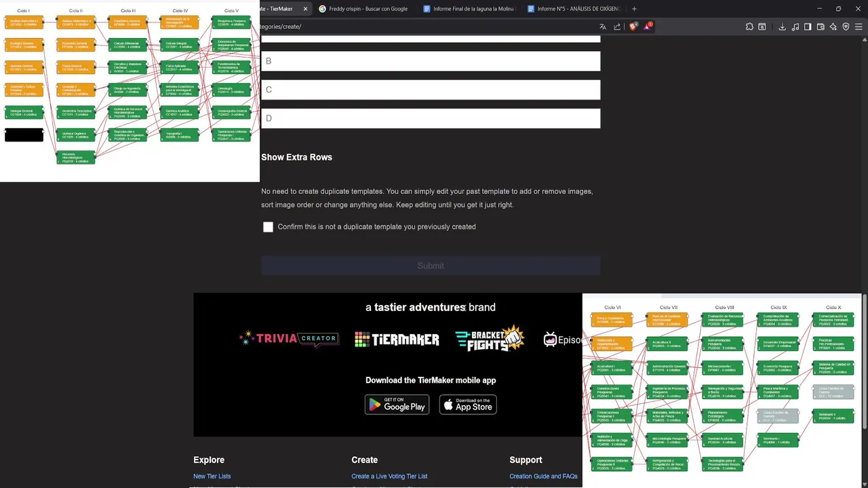Image resolution: width=868 pixels, height=488 pixels.
Task: Check the confirm not duplicate template box
Action: 268,227
